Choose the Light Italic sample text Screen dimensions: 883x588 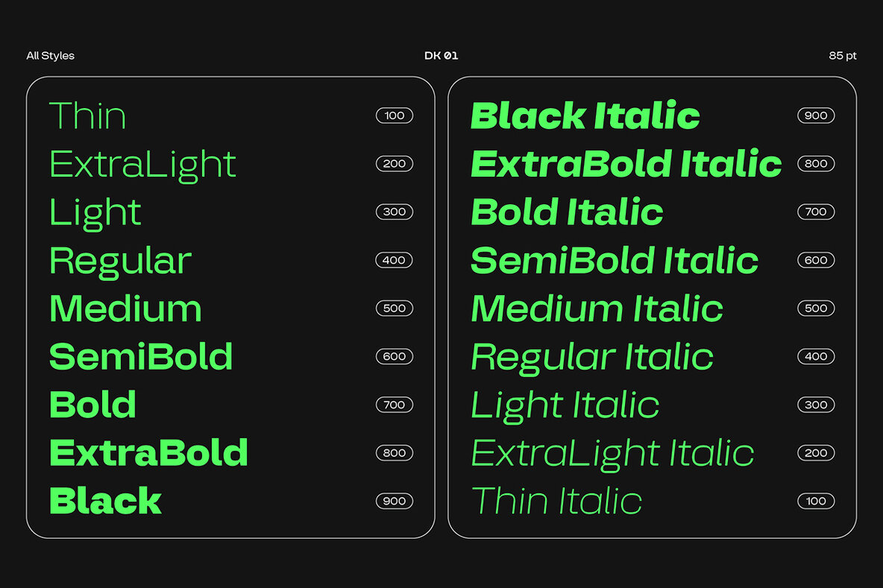pyautogui.click(x=565, y=405)
